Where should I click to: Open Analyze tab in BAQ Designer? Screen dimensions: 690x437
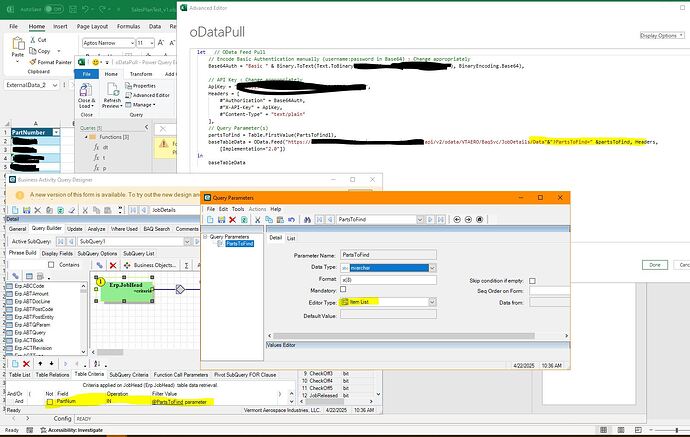(x=96, y=229)
